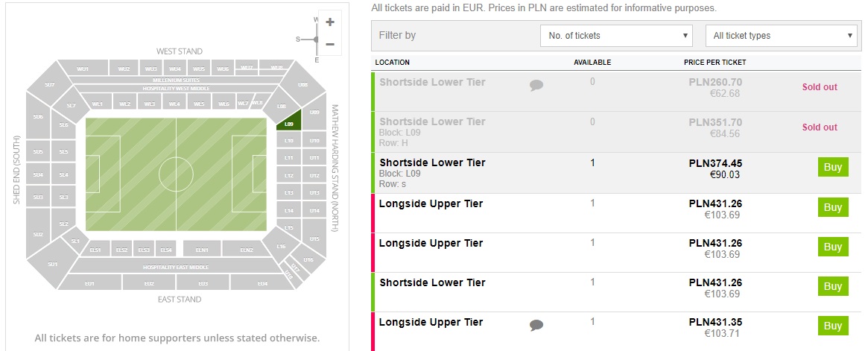Select block EU1 in the East Stand
868x351 pixels.
89,283
